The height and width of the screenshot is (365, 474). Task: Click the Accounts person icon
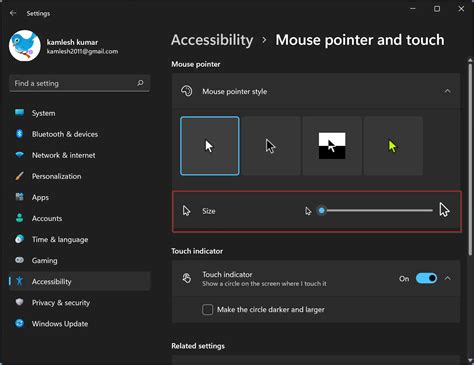tap(20, 218)
